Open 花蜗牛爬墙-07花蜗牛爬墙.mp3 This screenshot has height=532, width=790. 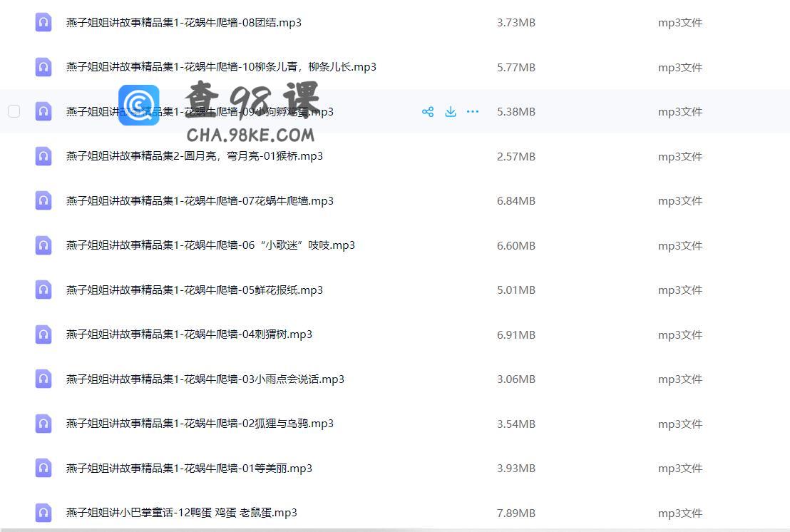click(x=200, y=200)
